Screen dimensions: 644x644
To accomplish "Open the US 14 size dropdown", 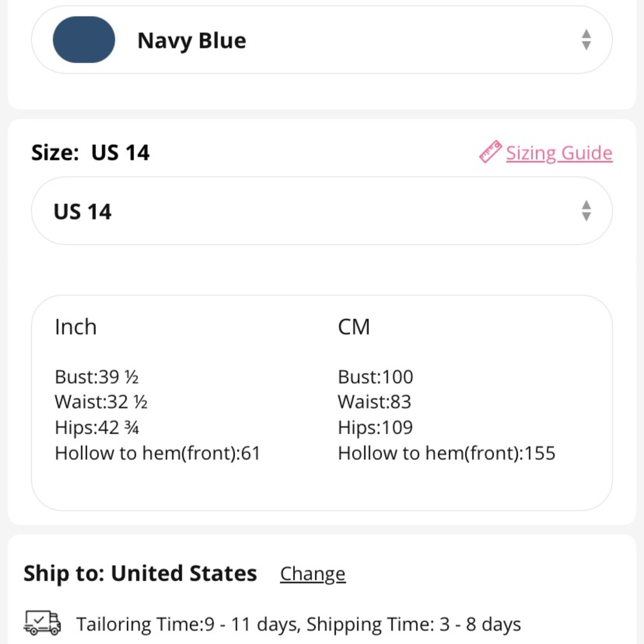I will (321, 211).
